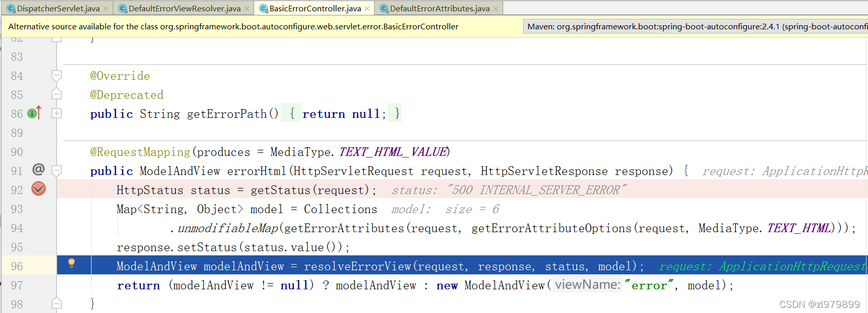This screenshot has width=868, height=313.
Task: Click the inline model size = 6 hint
Action: coord(446,209)
